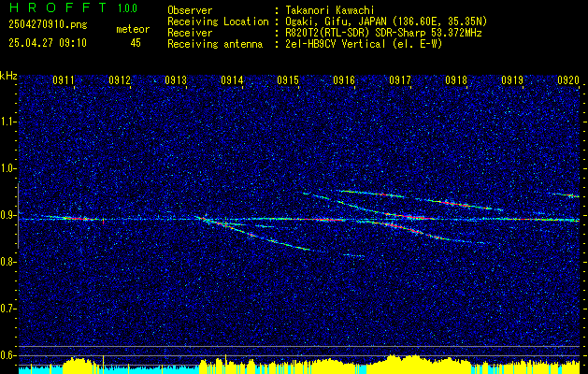Click the 1.0 kHz axis label
This screenshot has width=588, height=374.
7,168
